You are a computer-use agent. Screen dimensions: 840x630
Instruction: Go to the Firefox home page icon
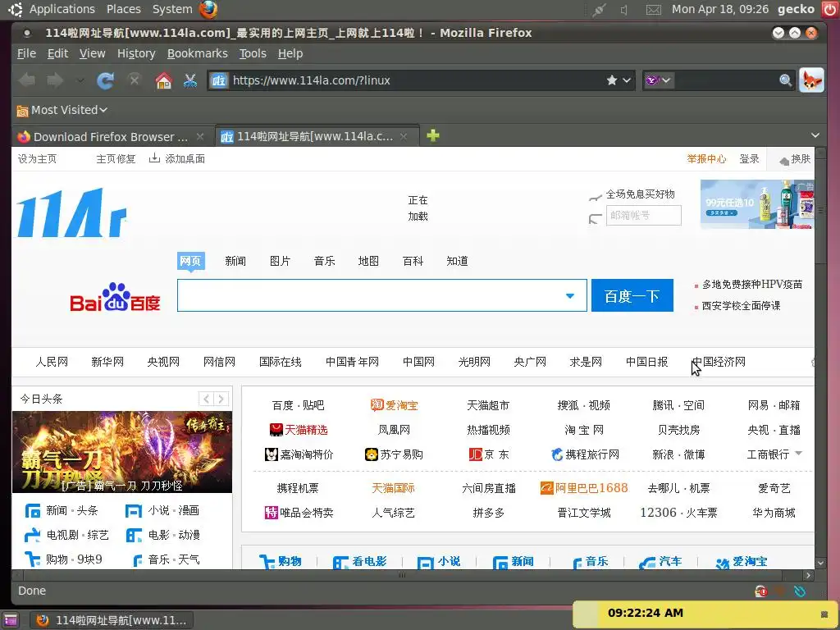tap(163, 80)
